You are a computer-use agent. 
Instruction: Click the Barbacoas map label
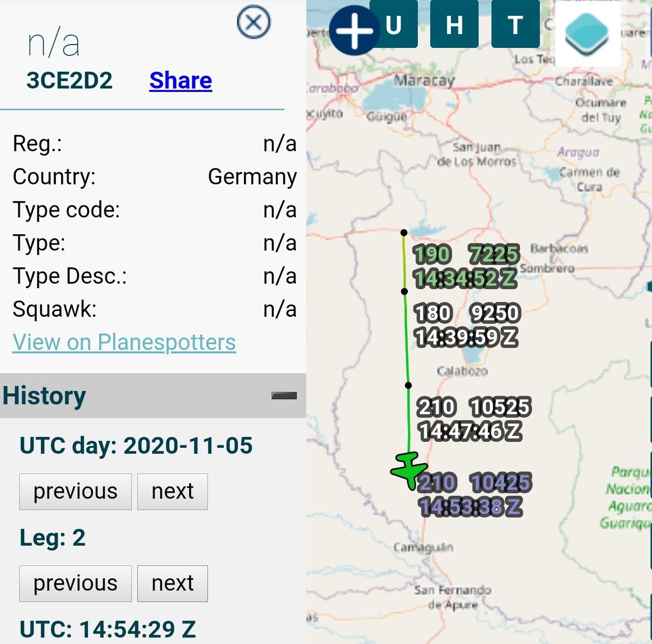[x=559, y=248]
